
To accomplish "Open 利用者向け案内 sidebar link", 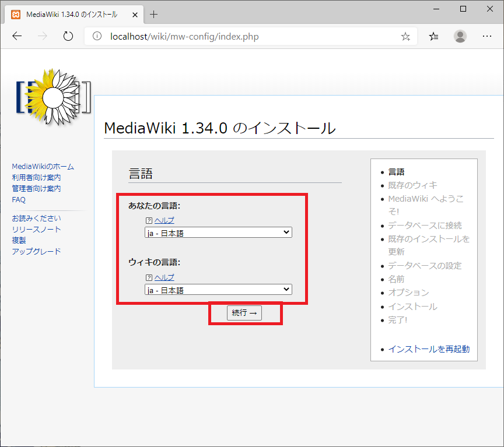I will click(x=36, y=178).
